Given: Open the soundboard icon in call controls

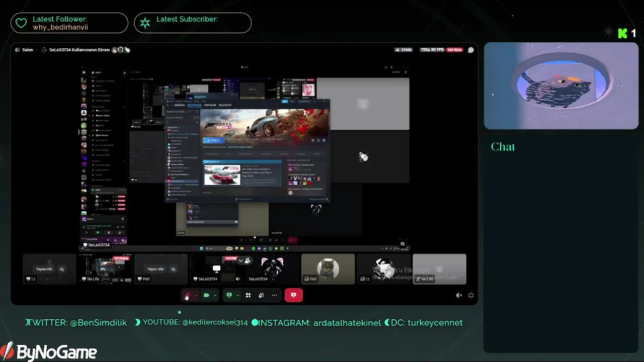Looking at the screenshot, I should 261,295.
